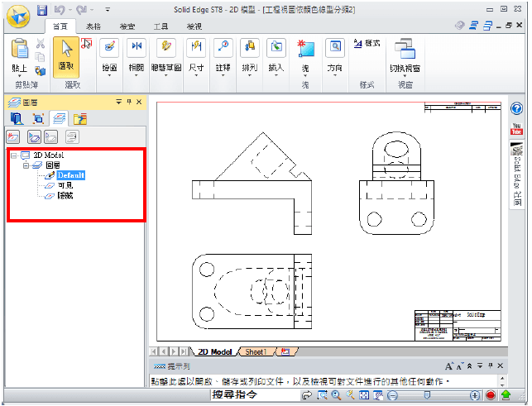This screenshot has width=532, height=406.
Task: Collapse the 2D Model tree node
Action: point(14,155)
